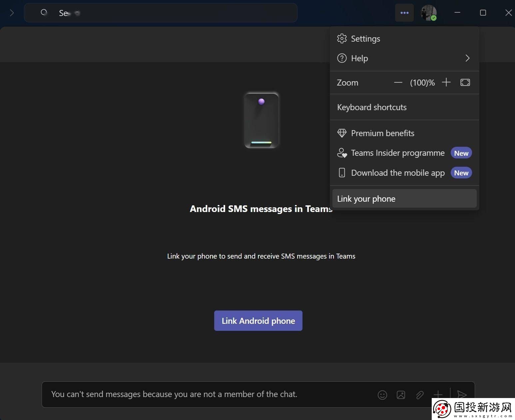The width and height of the screenshot is (515, 420).
Task: Click the (100)% zoom value
Action: [x=422, y=83]
